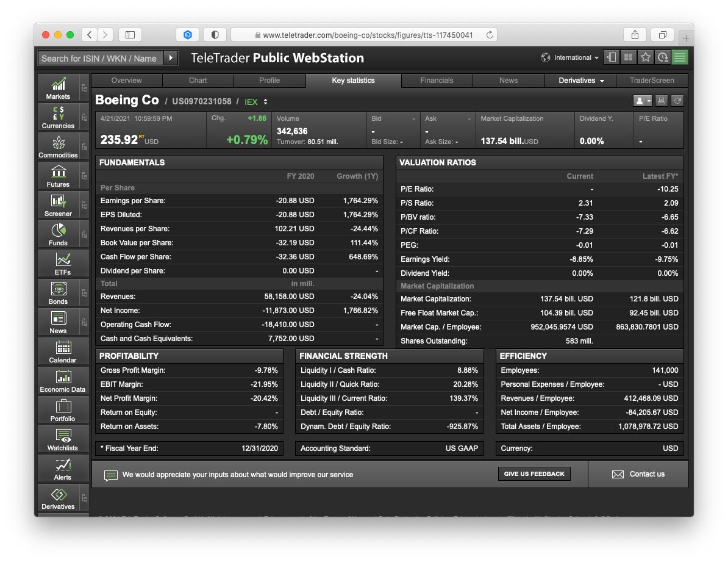Image resolution: width=728 pixels, height=562 pixels.
Task: Click the Employees value 141,000
Action: (x=665, y=370)
